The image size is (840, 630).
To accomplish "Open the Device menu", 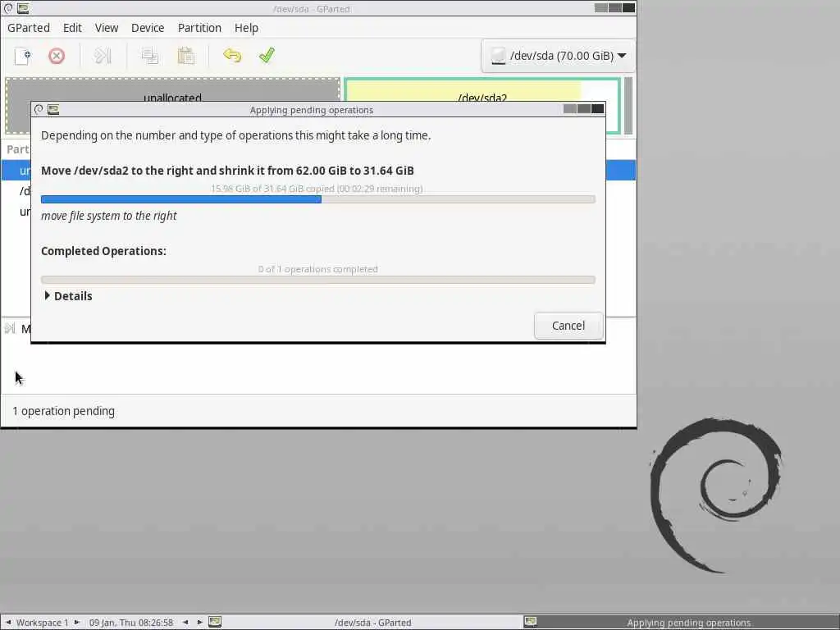I will click(x=148, y=28).
